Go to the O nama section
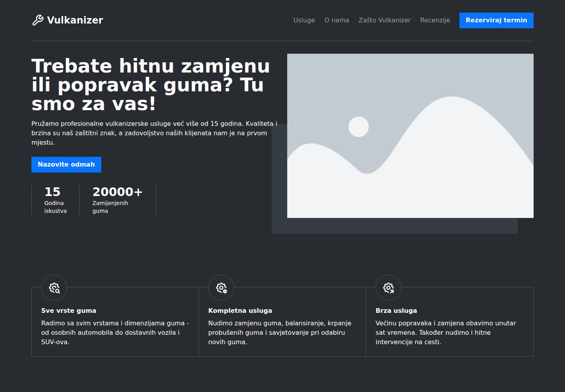Viewport: 565px width, 392px height. pos(337,20)
